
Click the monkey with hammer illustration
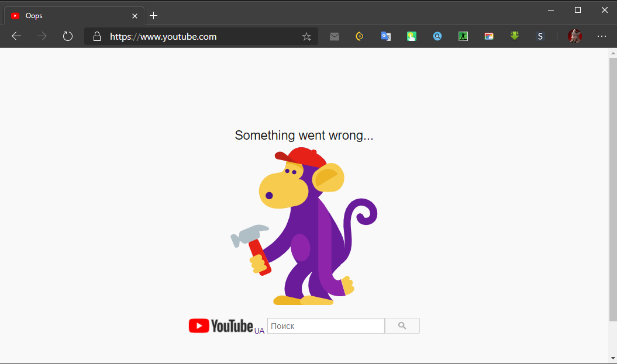pos(304,226)
